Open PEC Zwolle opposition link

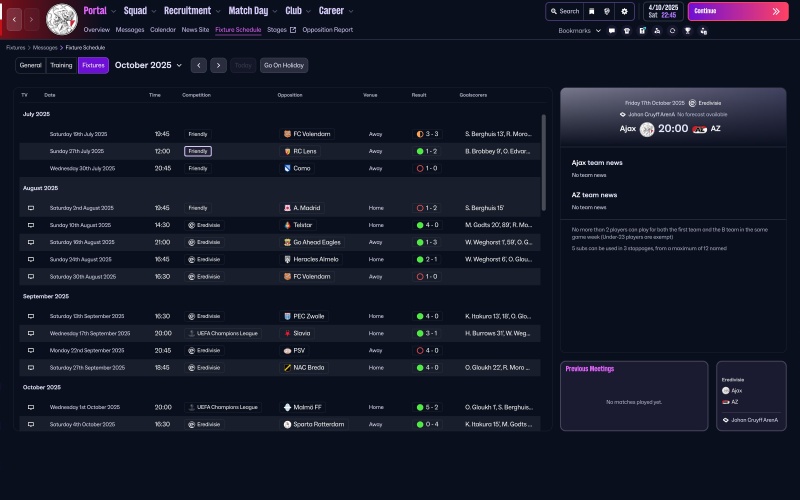[304, 316]
